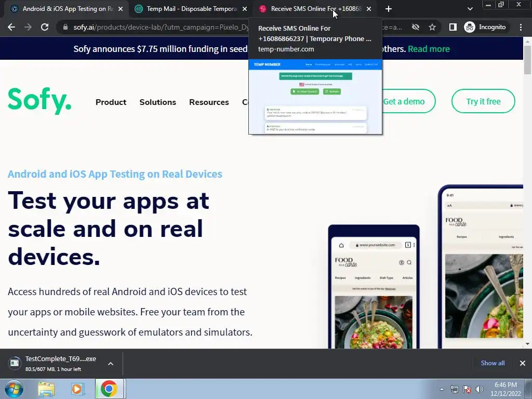Follow the Read more announcement link
This screenshot has height=399, width=532.
[x=429, y=49]
